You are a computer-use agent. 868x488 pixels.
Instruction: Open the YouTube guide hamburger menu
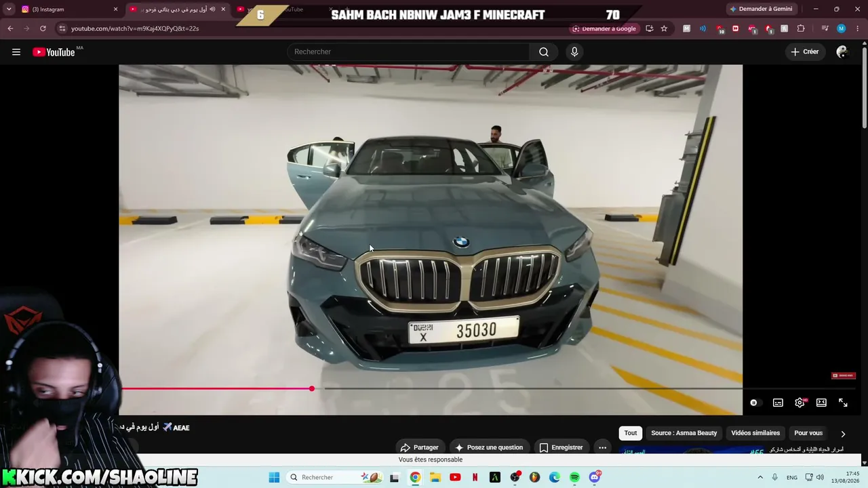pos(16,52)
